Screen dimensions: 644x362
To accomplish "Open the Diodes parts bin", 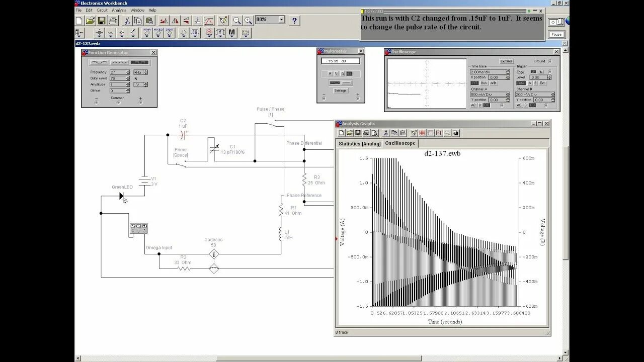I will (122, 33).
